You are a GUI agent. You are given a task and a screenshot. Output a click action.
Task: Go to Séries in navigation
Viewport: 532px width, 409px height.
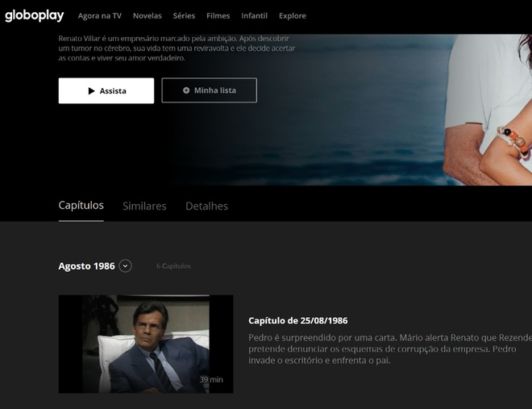click(x=184, y=16)
